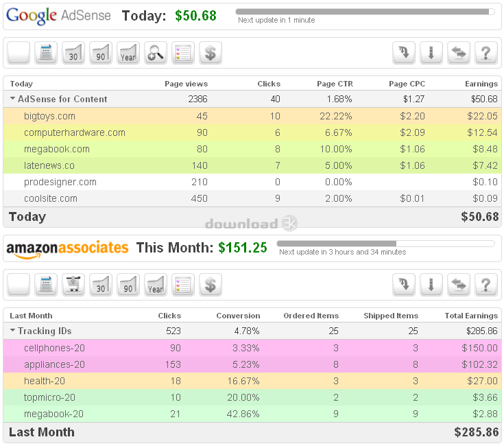The image size is (504, 446).
Task: Collapse AdSense for Content group
Action: 12,98
